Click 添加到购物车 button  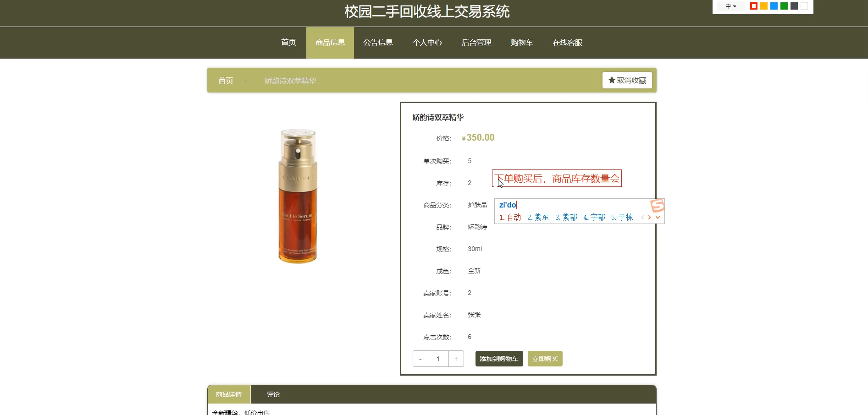(499, 359)
